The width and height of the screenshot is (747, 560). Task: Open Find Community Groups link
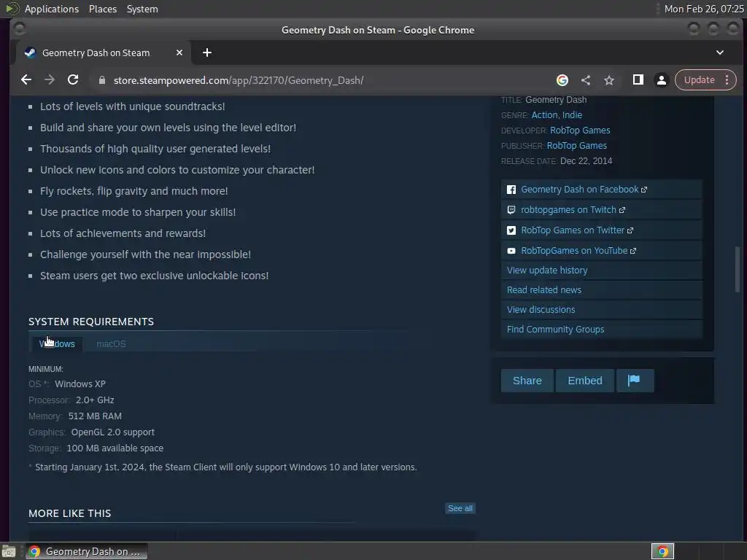pyautogui.click(x=555, y=330)
